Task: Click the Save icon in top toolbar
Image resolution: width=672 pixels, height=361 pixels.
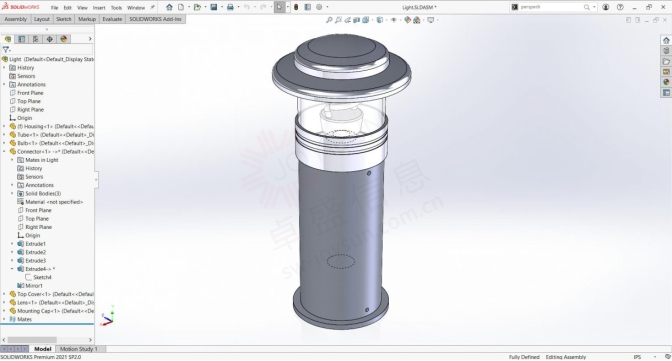Action: (x=213, y=7)
